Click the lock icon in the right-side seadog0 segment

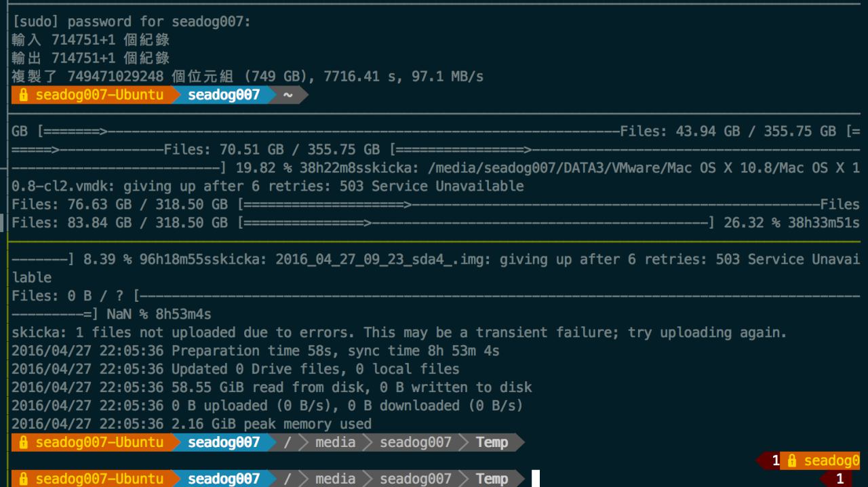(x=791, y=461)
